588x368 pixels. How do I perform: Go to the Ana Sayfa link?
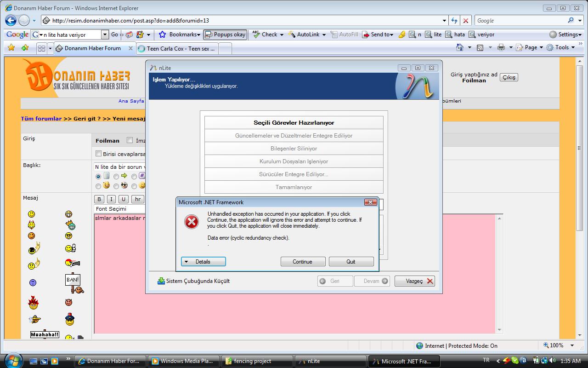(131, 101)
